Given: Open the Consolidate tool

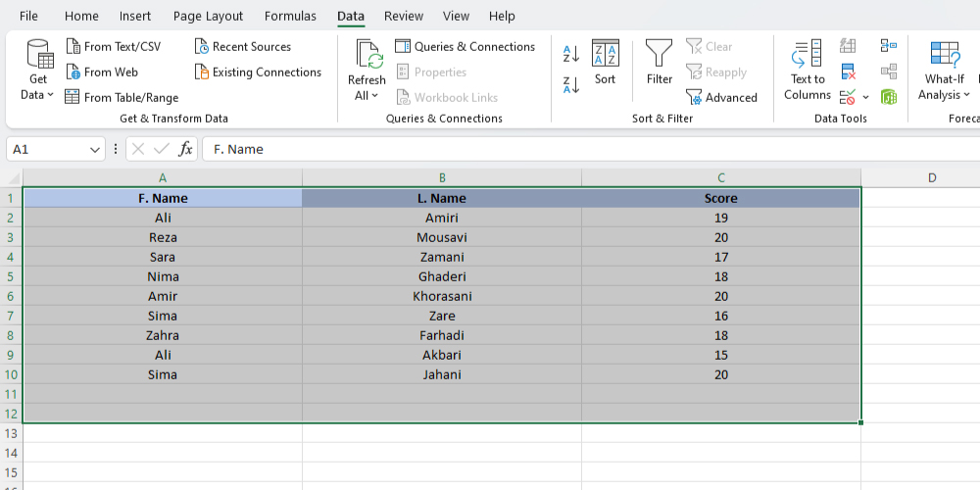Looking at the screenshot, I should [x=889, y=46].
